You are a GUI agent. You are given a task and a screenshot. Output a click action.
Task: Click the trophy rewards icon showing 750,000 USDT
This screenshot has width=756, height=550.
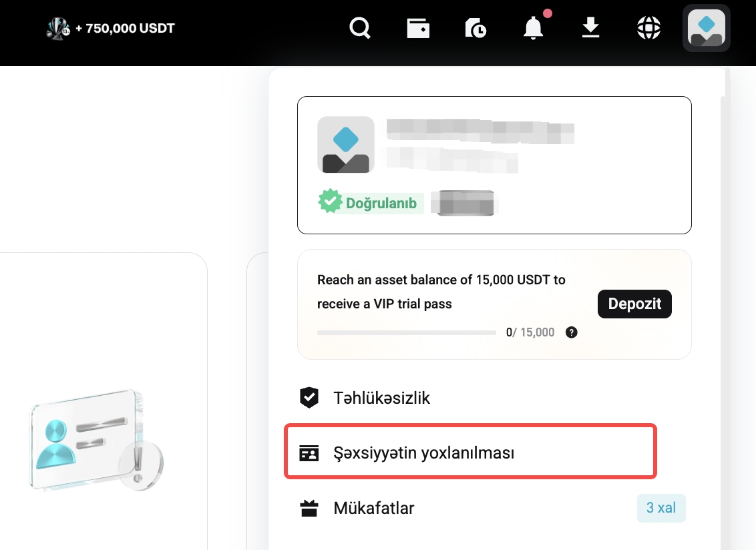tap(59, 28)
